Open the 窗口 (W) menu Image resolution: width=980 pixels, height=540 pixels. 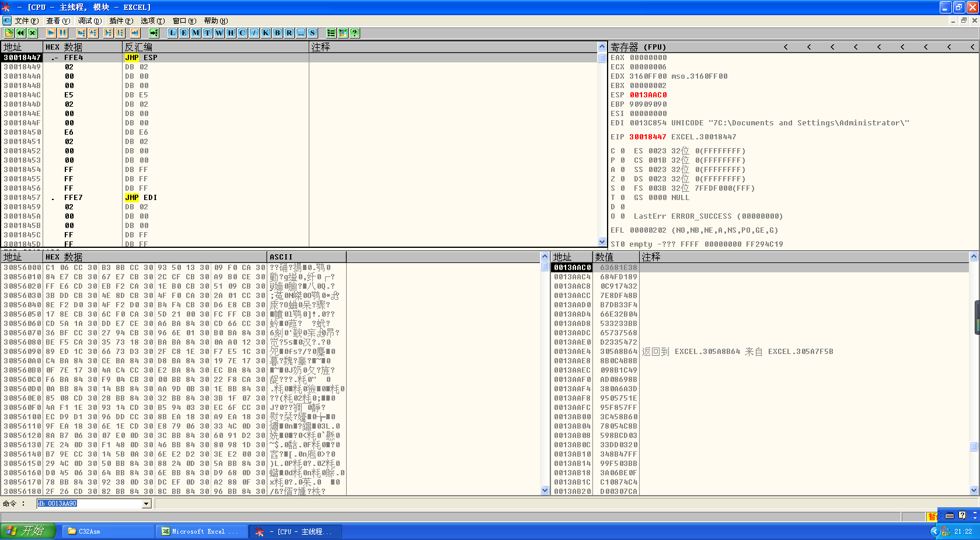pos(184,21)
